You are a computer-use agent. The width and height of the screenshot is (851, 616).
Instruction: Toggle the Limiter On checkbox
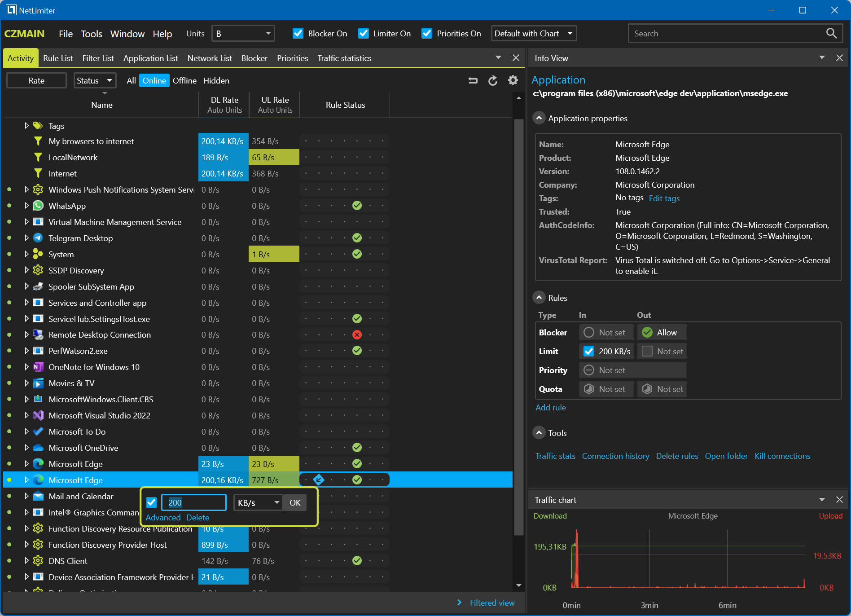pos(364,34)
